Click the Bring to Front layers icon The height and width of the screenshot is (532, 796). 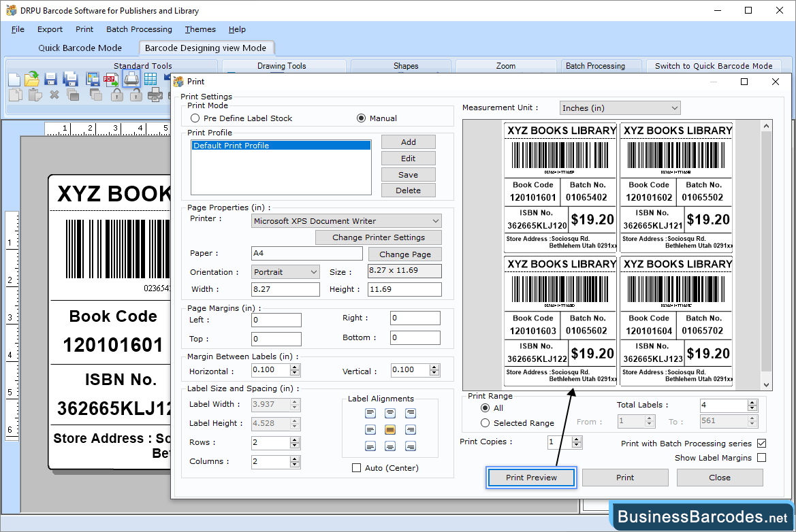pyautogui.click(x=73, y=95)
